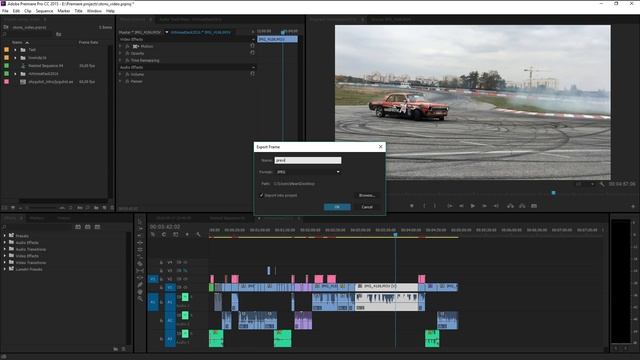Select the Selection tool in the toolbar

[140, 222]
